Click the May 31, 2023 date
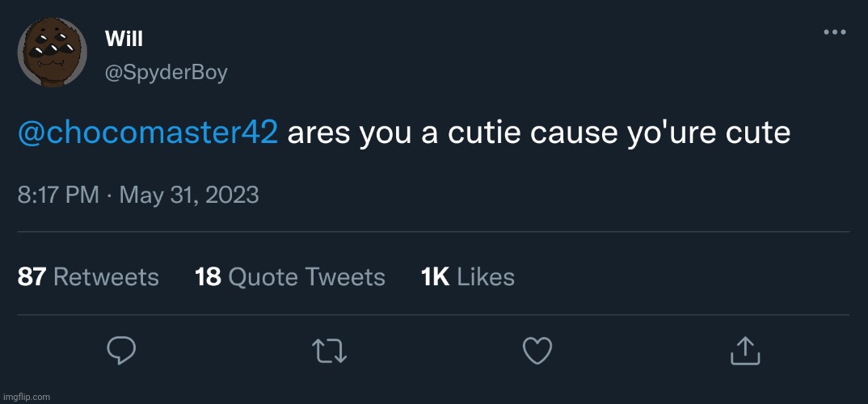868x404 pixels. pos(189,195)
